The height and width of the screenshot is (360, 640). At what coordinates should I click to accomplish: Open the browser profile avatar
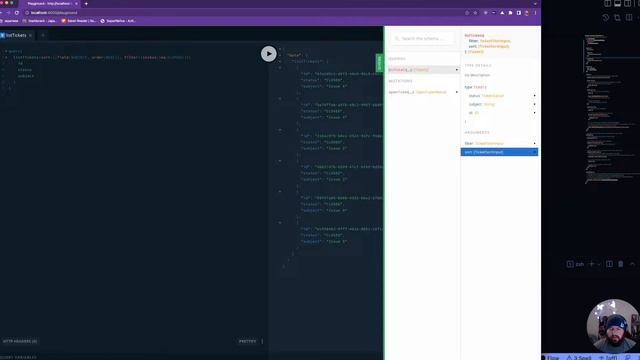tap(527, 13)
